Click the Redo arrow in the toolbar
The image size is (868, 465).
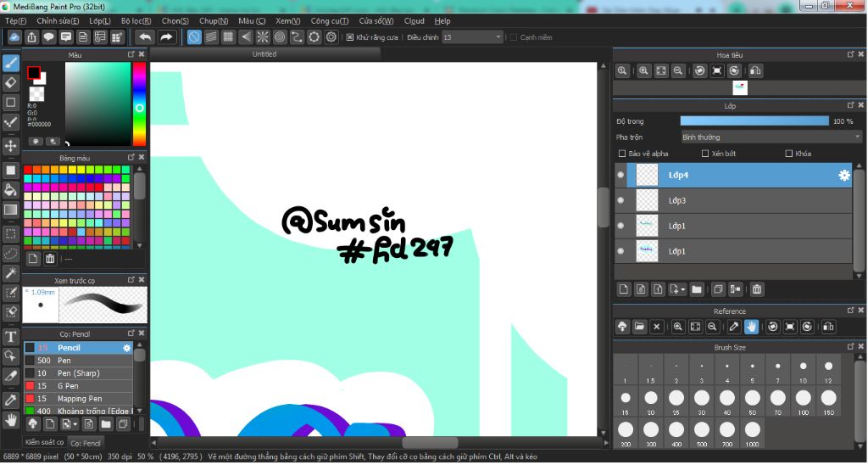point(166,37)
